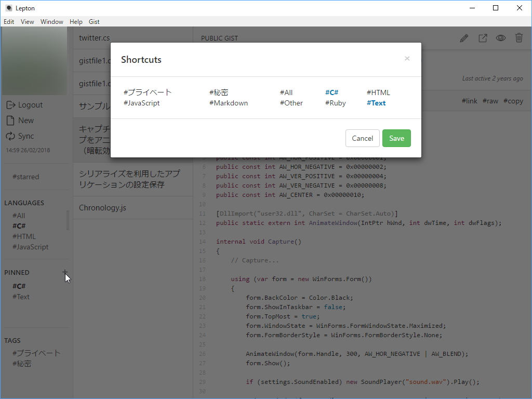Click the #raw action
Screen dimensions: 532x399
(490, 101)
